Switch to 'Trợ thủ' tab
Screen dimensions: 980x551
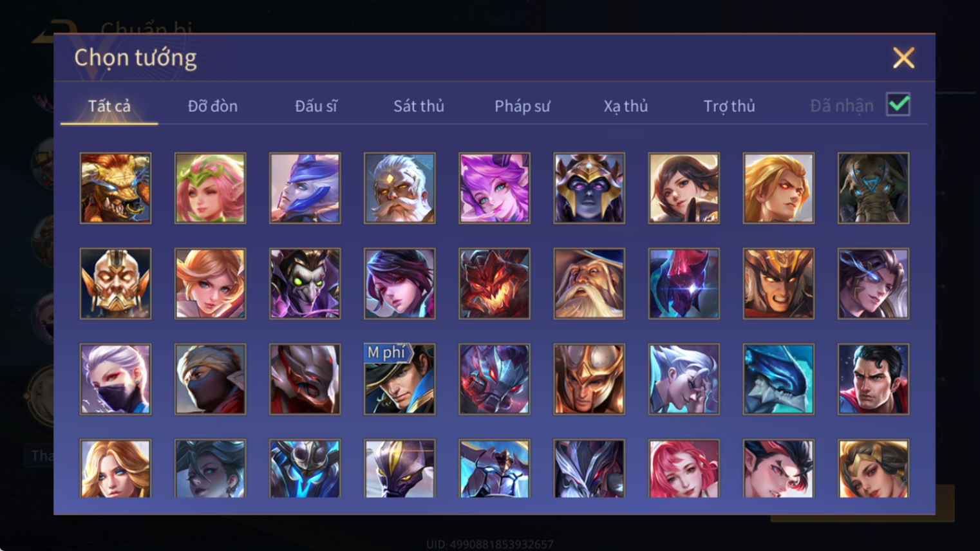729,106
